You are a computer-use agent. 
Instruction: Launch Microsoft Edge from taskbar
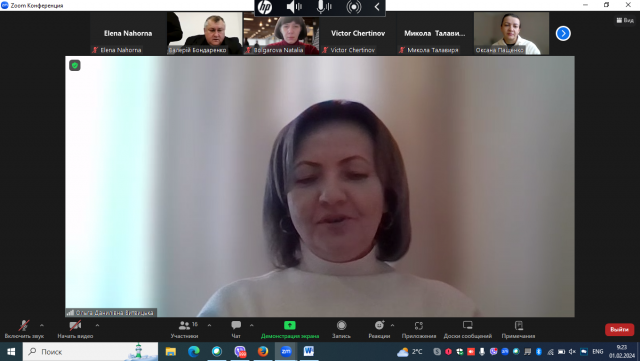pyautogui.click(x=194, y=351)
